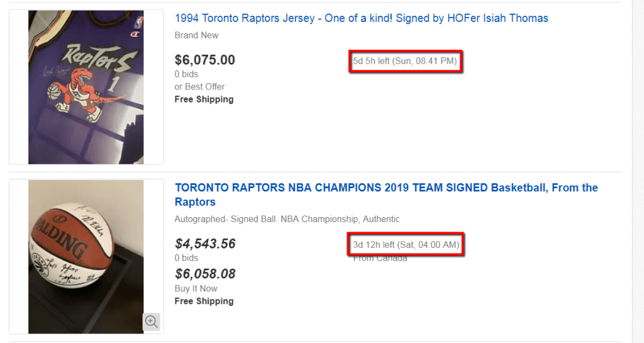The image size is (644, 343).
Task: Click "Free Shipping" on the basketball listing
Action: tap(204, 301)
